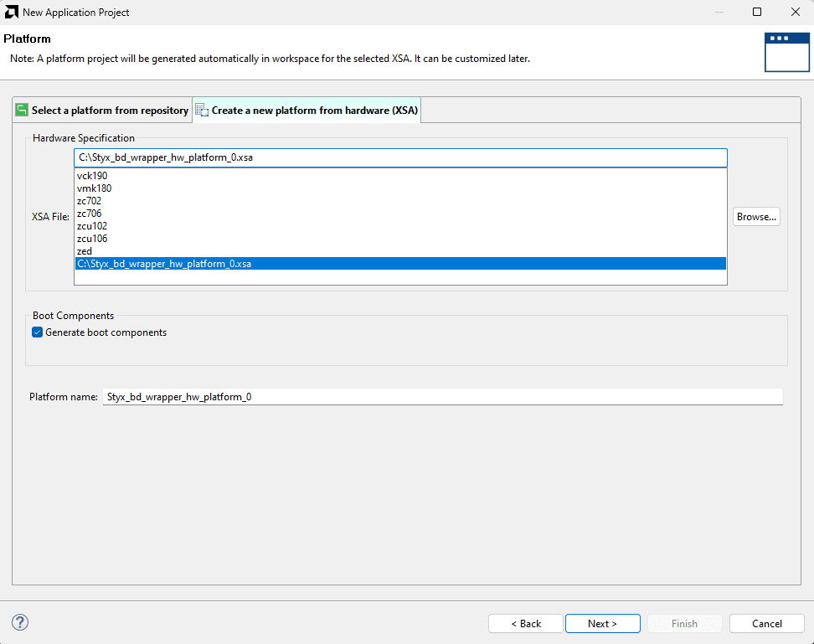This screenshot has width=814, height=644.
Task: Select zcu106 hardware entry
Action: click(92, 239)
